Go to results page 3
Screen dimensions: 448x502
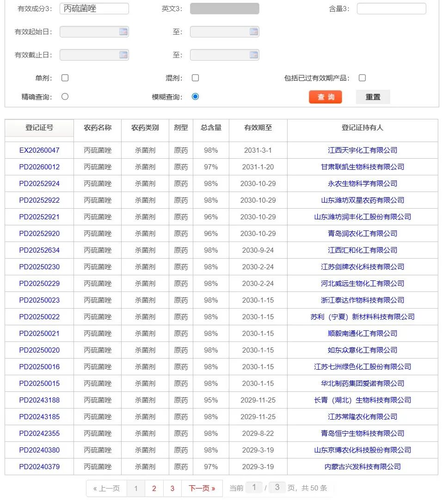[172, 488]
